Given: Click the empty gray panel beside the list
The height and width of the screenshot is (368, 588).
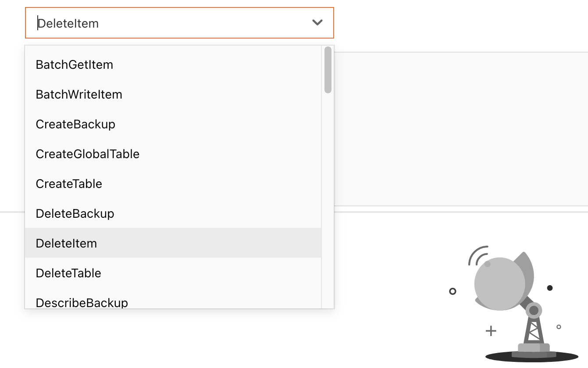Looking at the screenshot, I should click(x=461, y=129).
